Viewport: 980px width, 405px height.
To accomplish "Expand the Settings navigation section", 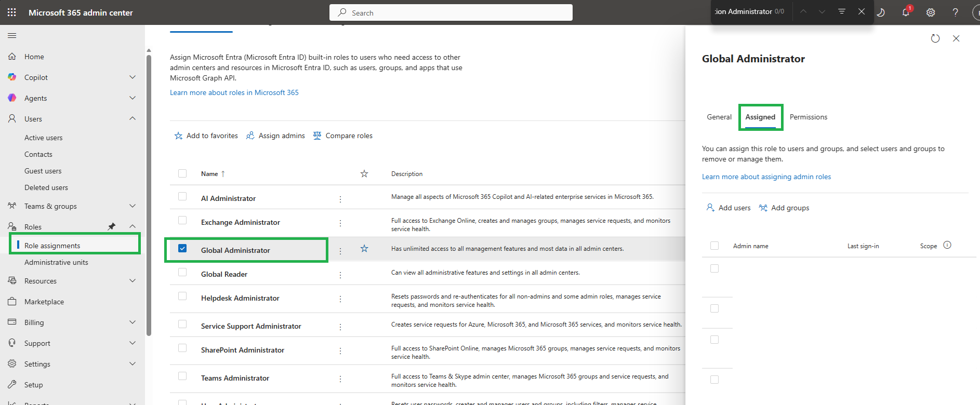I will click(133, 364).
